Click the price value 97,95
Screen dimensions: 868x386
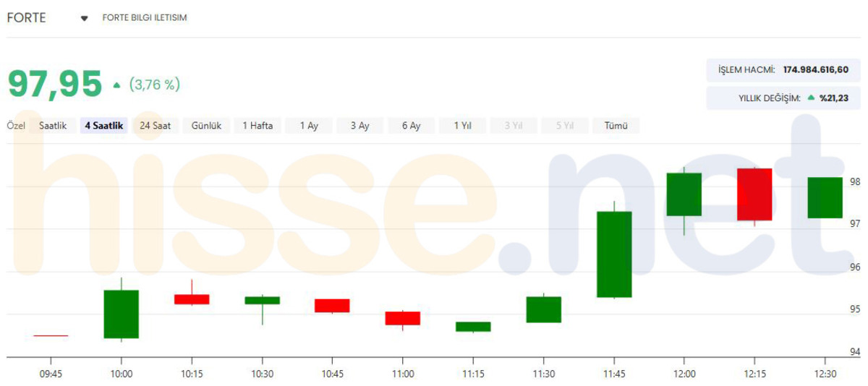click(55, 85)
